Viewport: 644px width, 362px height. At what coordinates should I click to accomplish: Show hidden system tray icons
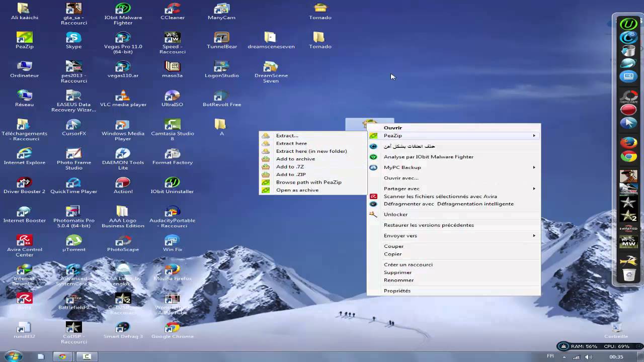(563, 356)
